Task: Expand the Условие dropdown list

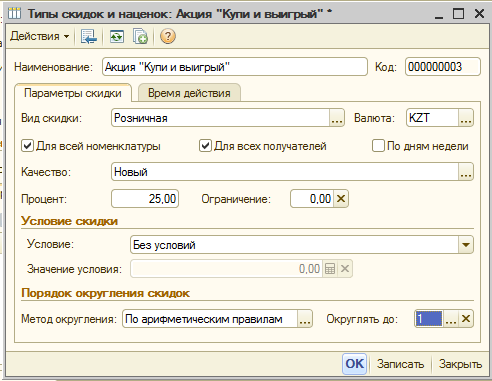Action: tap(466, 245)
